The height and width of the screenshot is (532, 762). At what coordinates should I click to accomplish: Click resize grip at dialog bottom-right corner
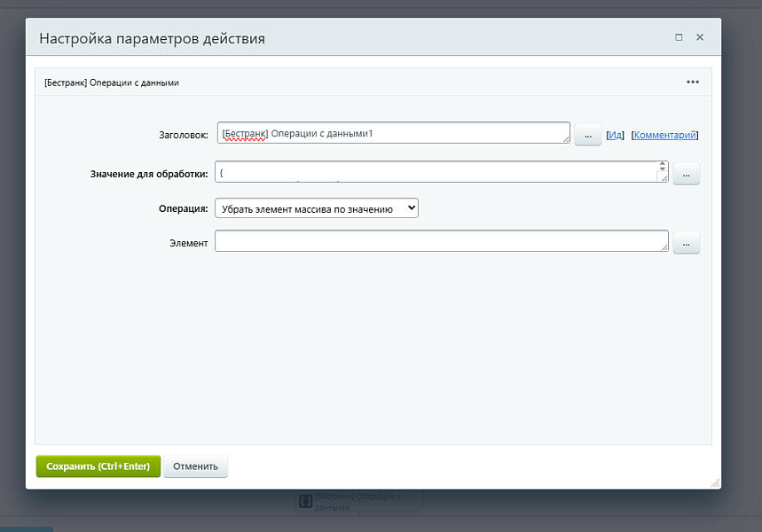pos(714,482)
